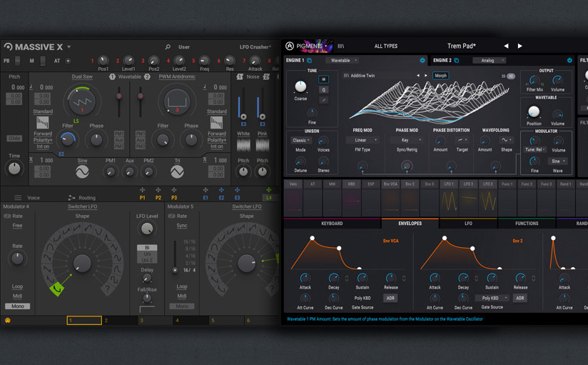Click the Tri waveform icon in Massive X

[177, 172]
